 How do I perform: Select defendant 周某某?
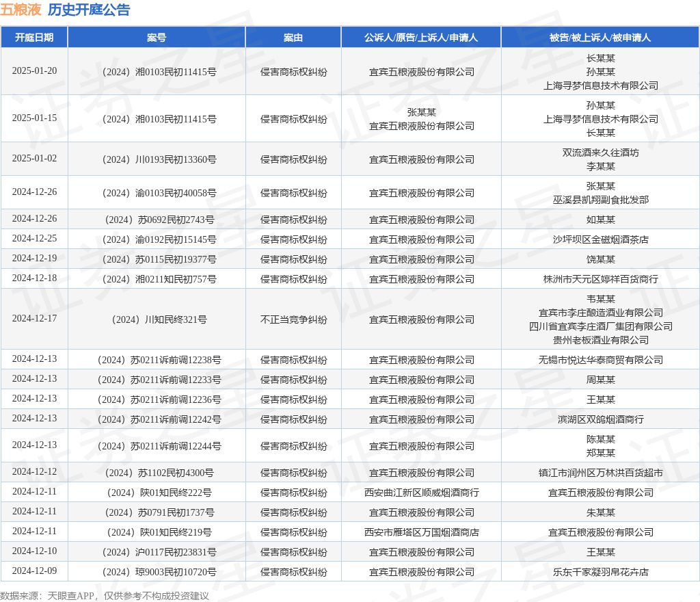point(600,380)
